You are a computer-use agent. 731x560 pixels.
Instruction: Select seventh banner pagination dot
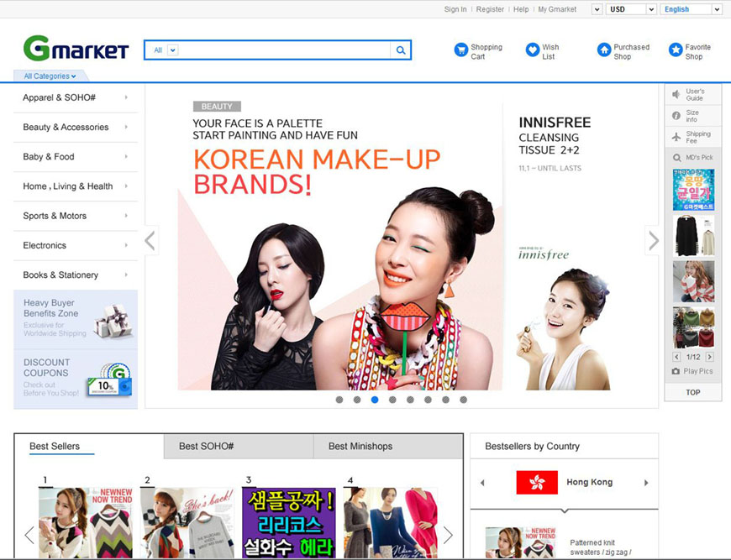445,400
